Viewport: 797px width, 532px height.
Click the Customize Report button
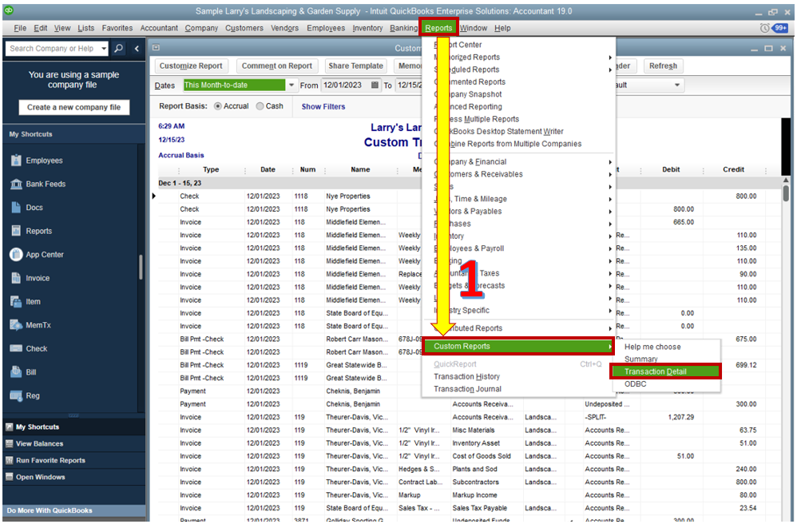pyautogui.click(x=191, y=66)
